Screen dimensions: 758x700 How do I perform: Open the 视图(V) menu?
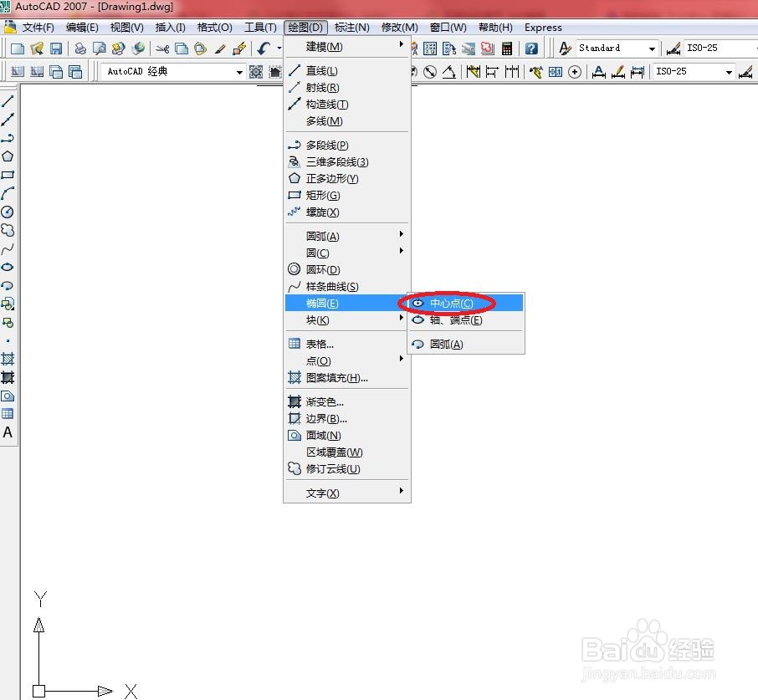126,28
